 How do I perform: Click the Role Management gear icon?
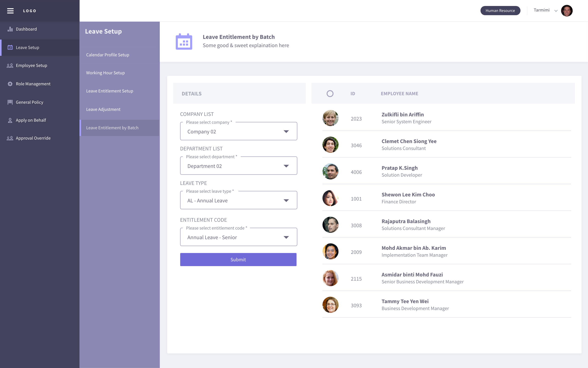point(10,84)
